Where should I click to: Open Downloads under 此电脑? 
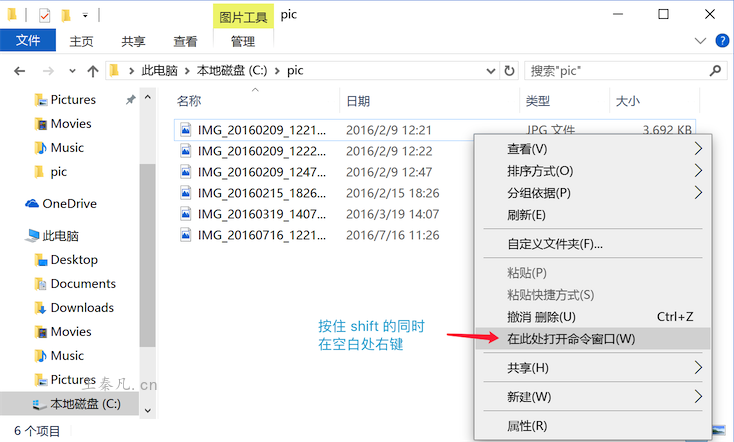point(74,308)
